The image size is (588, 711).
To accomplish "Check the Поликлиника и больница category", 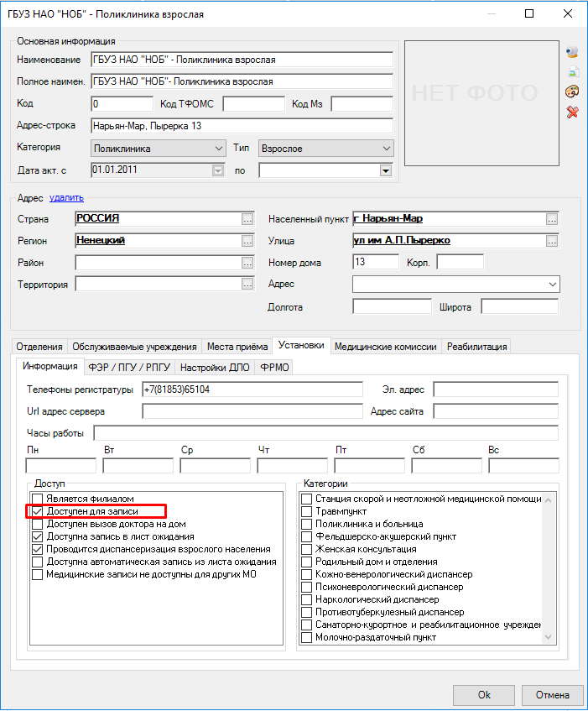I will [x=307, y=524].
